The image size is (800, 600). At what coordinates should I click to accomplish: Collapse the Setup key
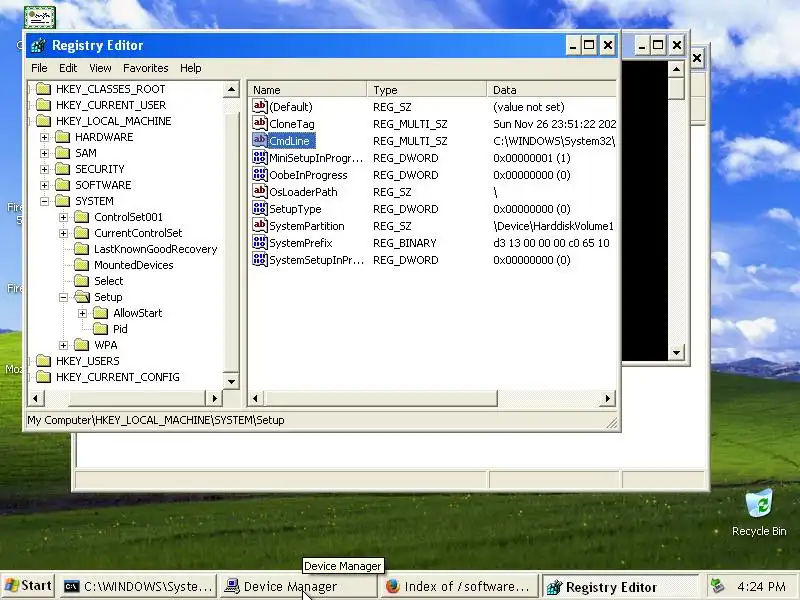point(63,297)
